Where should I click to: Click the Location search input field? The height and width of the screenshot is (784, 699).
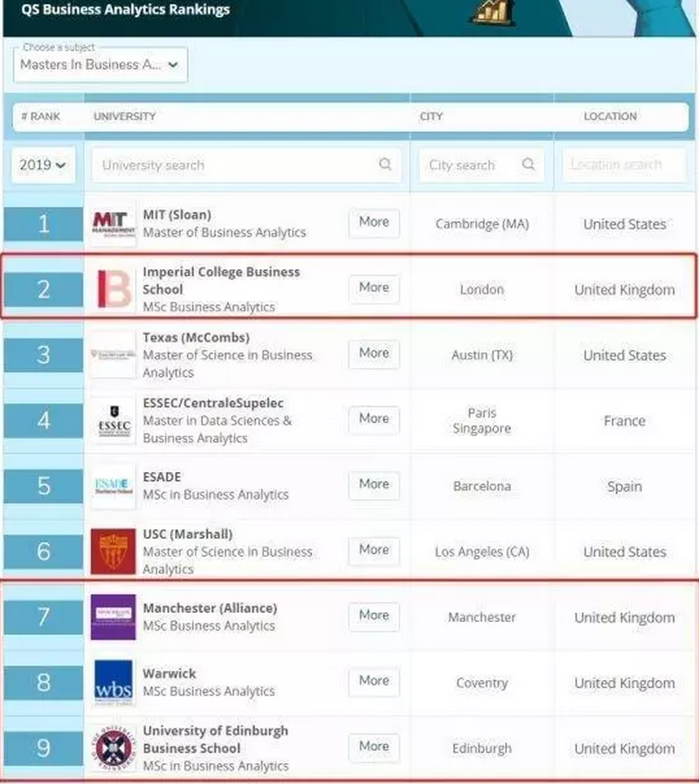pos(624,165)
